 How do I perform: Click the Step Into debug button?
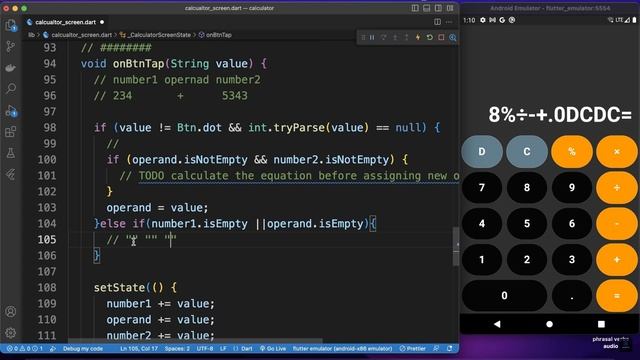coord(395,38)
